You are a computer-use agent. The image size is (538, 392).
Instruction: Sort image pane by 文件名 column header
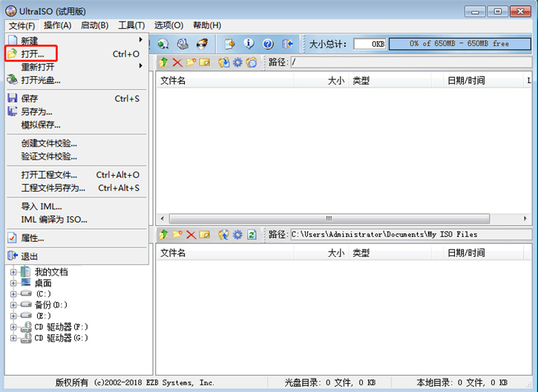click(x=225, y=81)
